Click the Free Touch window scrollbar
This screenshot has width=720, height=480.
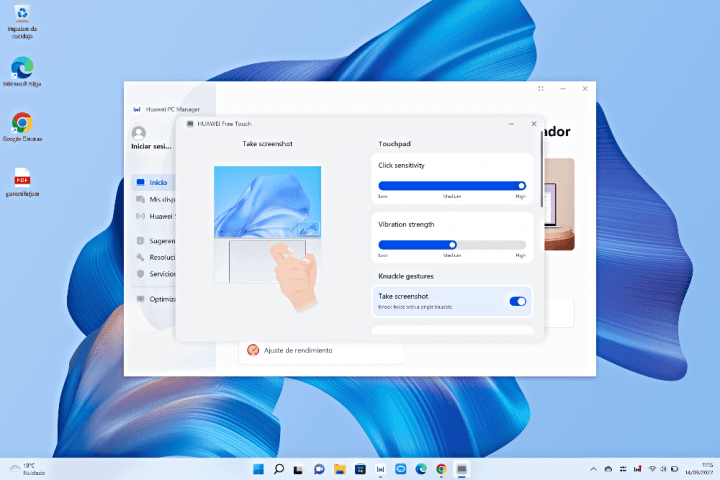tap(541, 170)
